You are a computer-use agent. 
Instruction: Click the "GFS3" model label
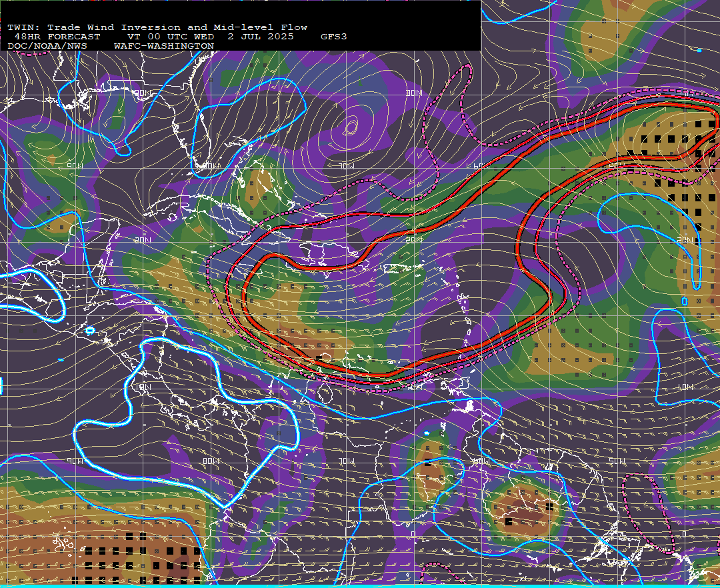click(x=334, y=37)
